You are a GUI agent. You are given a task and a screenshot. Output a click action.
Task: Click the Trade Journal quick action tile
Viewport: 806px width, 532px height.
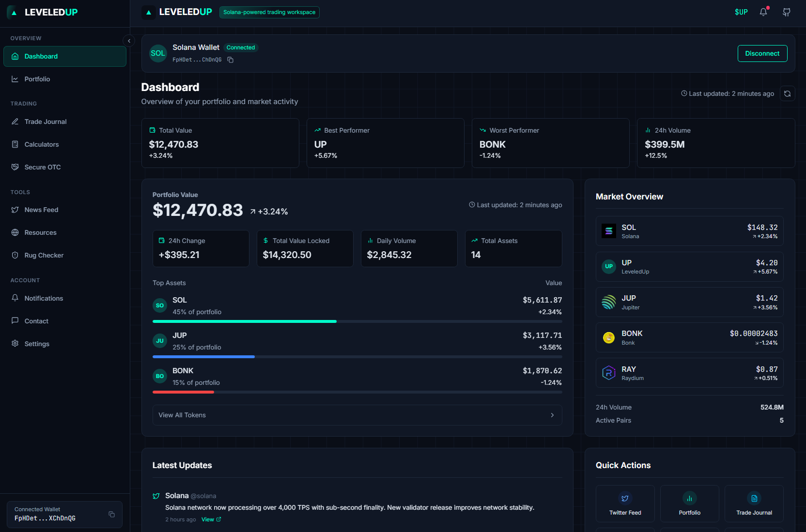754,503
